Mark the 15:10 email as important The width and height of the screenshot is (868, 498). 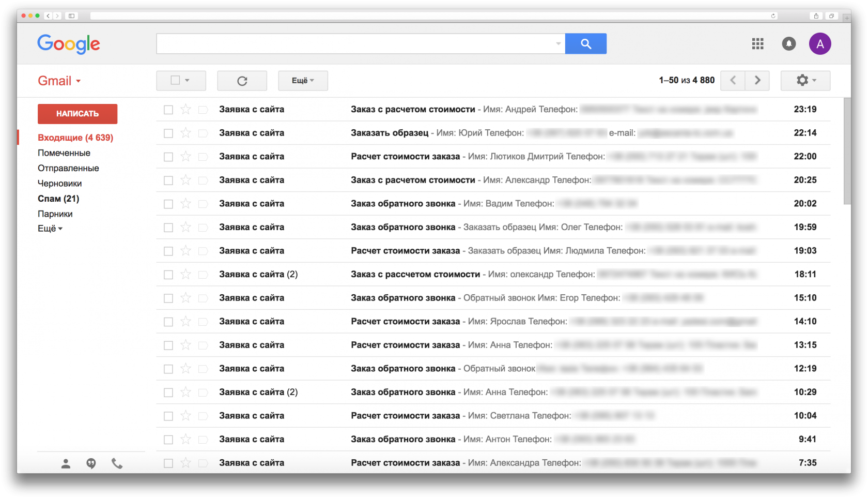[203, 298]
